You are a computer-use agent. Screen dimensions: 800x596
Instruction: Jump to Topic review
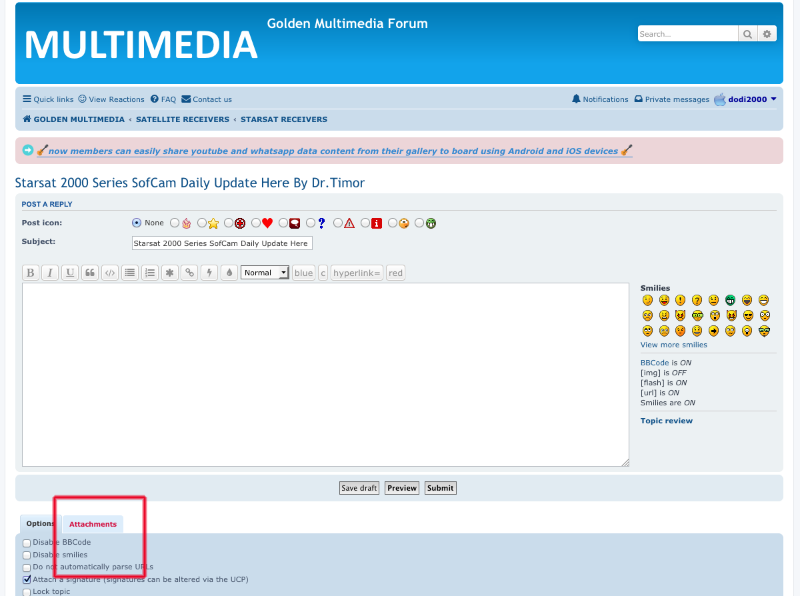666,421
